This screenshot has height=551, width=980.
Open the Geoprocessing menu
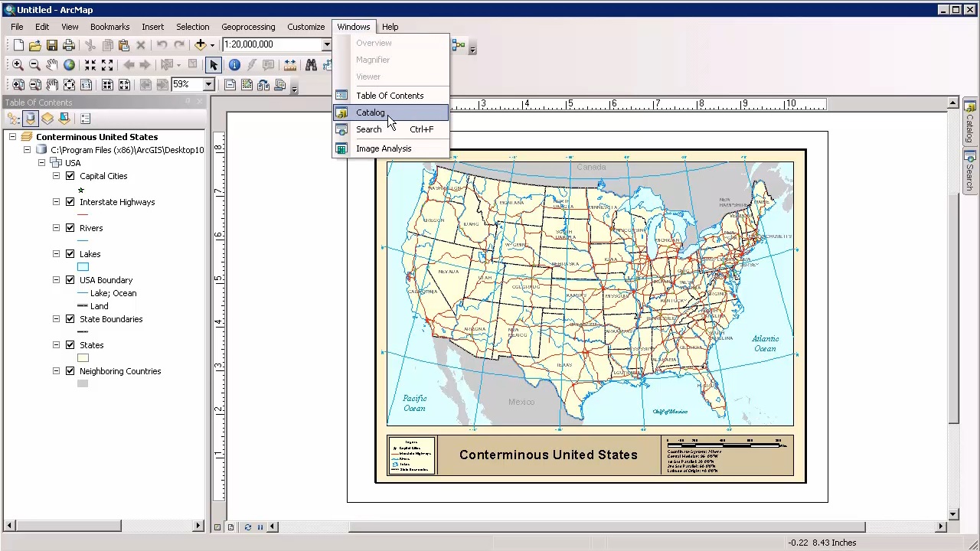click(248, 27)
